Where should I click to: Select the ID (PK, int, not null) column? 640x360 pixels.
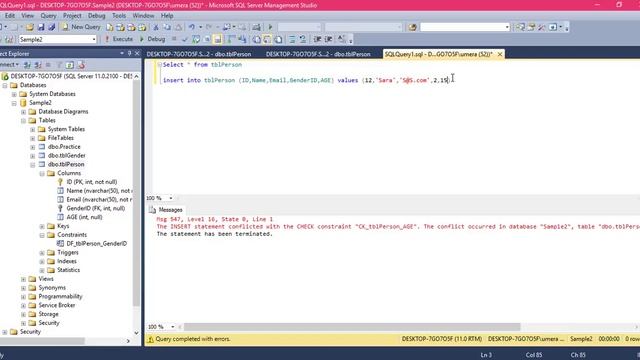click(x=91, y=182)
